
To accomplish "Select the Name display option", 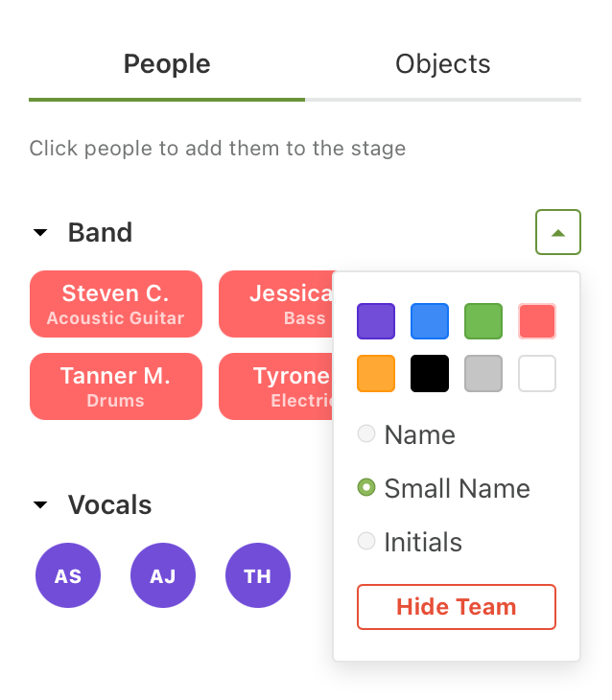I will pos(366,434).
